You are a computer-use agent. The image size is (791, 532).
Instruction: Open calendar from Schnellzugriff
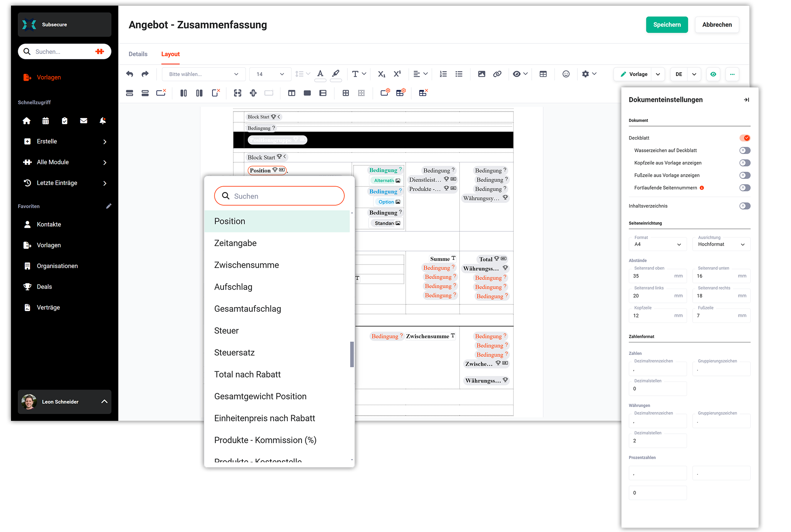tap(45, 121)
